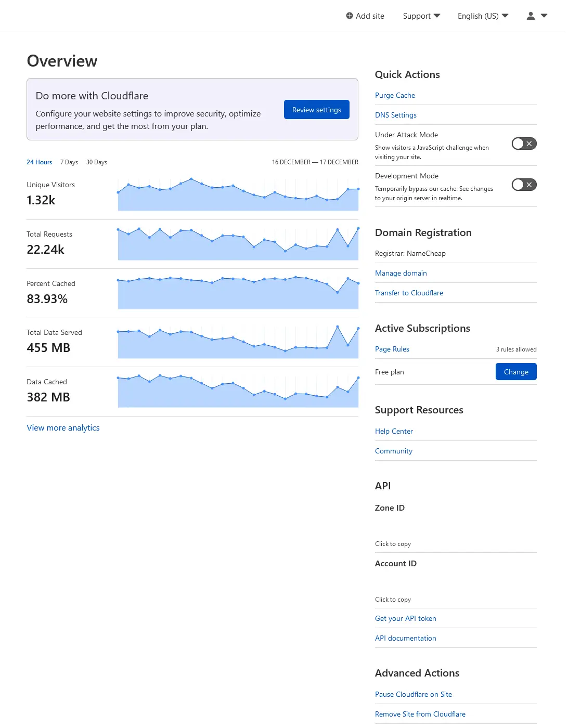Viewport: 568px width, 728px height.
Task: Select the 30 Days time range
Action: (97, 162)
